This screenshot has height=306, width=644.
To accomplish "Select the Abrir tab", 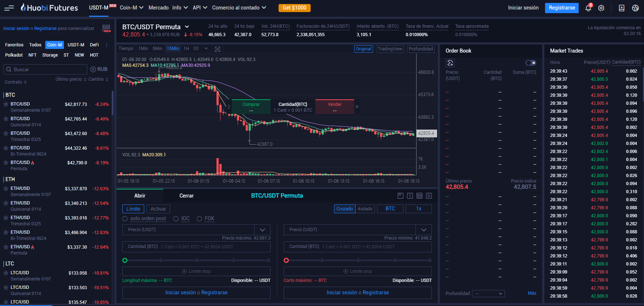I will pos(140,196).
